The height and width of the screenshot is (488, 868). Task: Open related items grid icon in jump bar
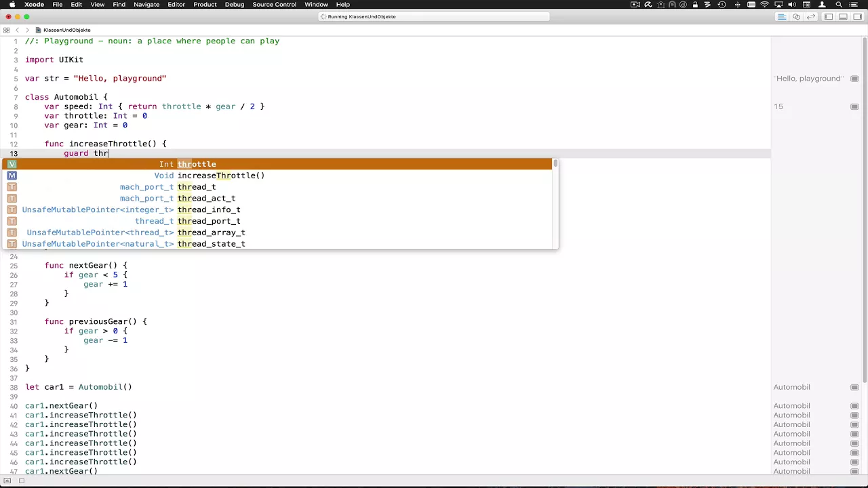(7, 30)
